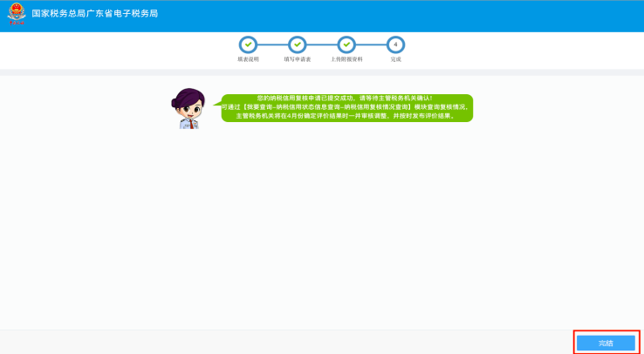Select the 填写申请表 step label
The image size is (644, 354).
[x=298, y=59]
